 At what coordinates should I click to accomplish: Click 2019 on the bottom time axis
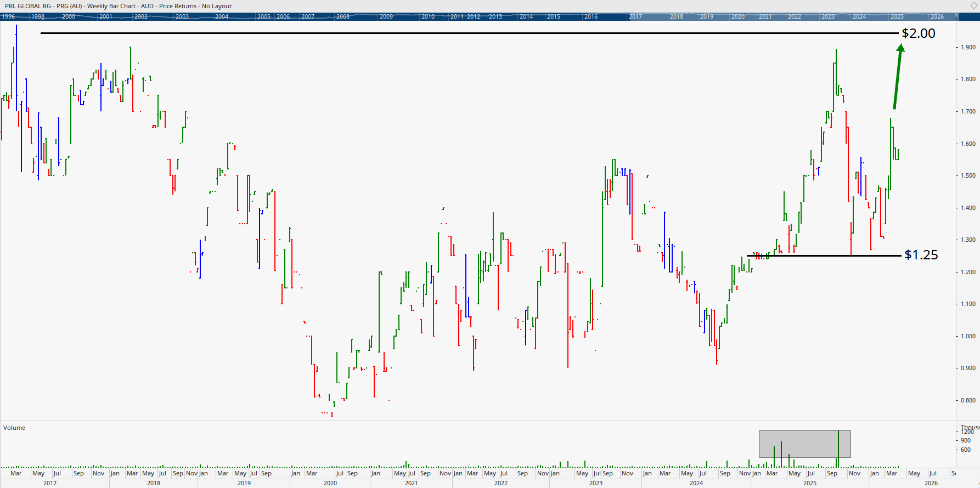coord(244,483)
